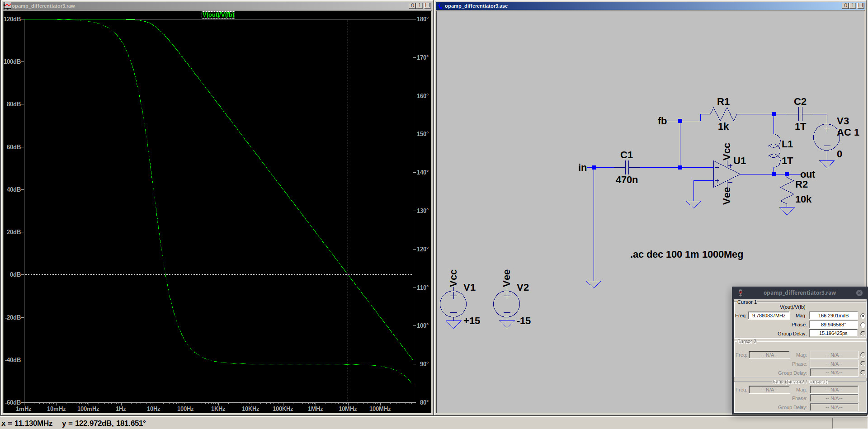This screenshot has width=868, height=429.
Task: Click the AC 1 value of V3
Action: (x=848, y=132)
